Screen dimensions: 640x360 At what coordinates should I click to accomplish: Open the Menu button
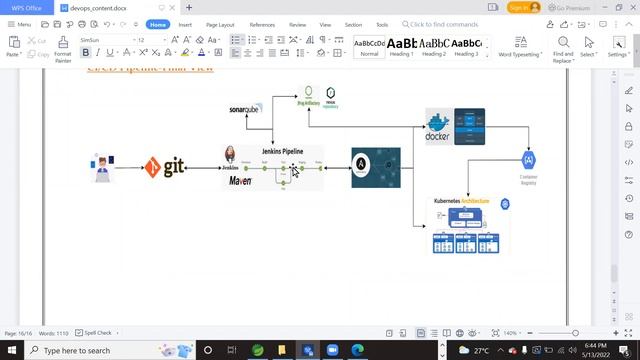tap(20, 24)
